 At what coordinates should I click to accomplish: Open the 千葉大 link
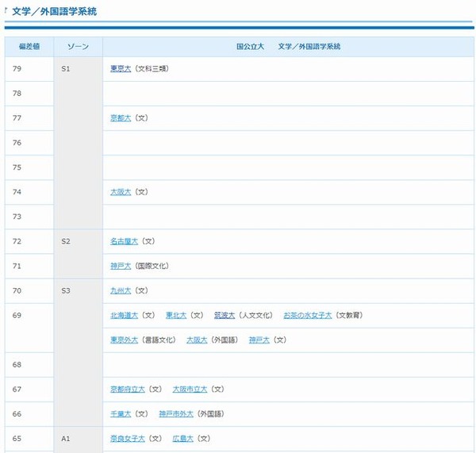(121, 414)
